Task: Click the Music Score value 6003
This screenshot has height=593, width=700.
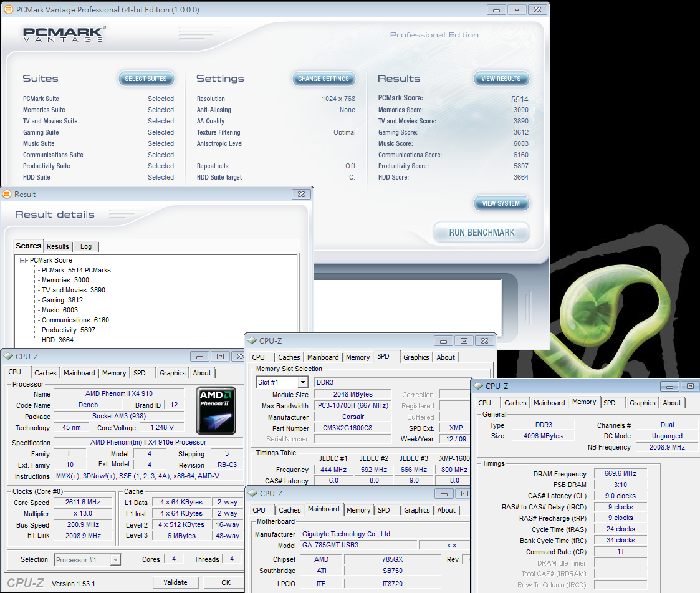Action: pyautogui.click(x=520, y=143)
